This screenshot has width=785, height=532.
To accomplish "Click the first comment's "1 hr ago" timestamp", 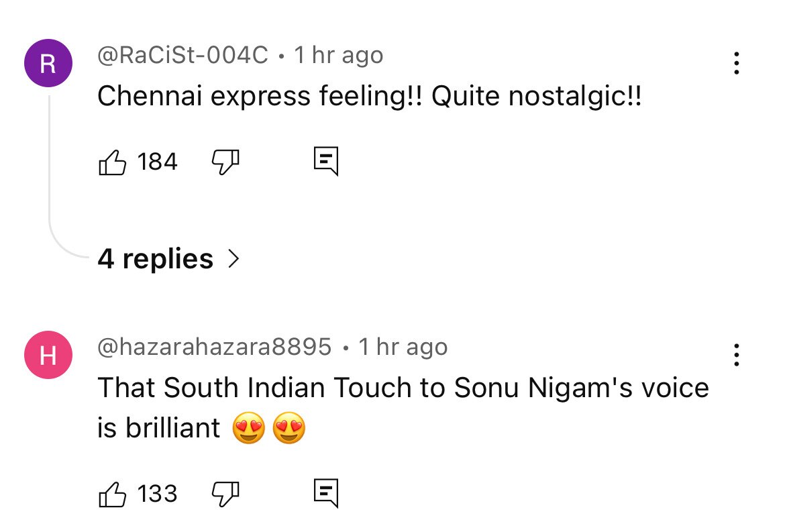I will point(339,55).
